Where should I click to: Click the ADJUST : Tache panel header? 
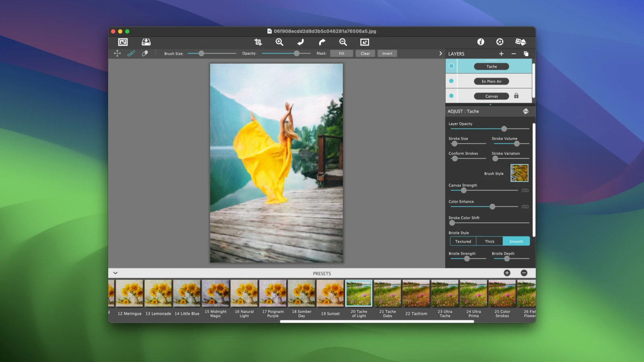tap(463, 111)
